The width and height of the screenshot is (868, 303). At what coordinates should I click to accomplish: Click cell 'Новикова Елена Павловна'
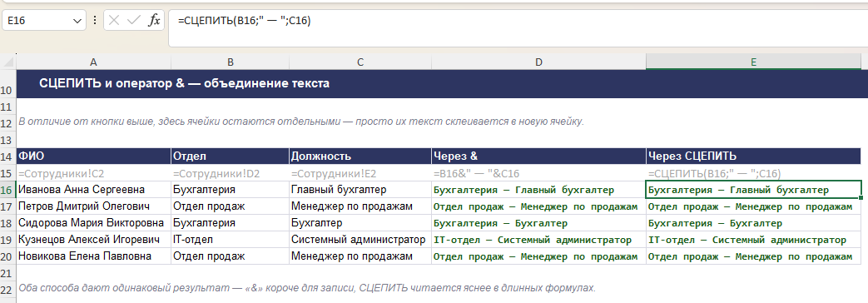tap(93, 256)
